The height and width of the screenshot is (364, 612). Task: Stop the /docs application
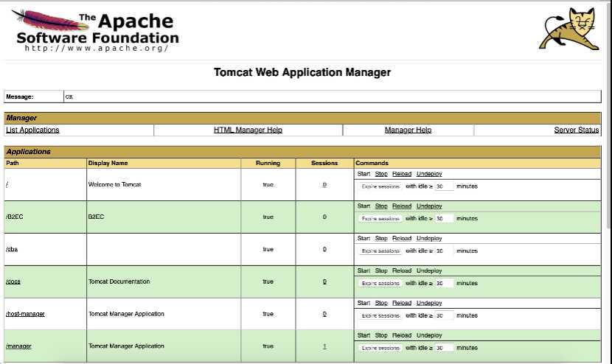click(381, 270)
